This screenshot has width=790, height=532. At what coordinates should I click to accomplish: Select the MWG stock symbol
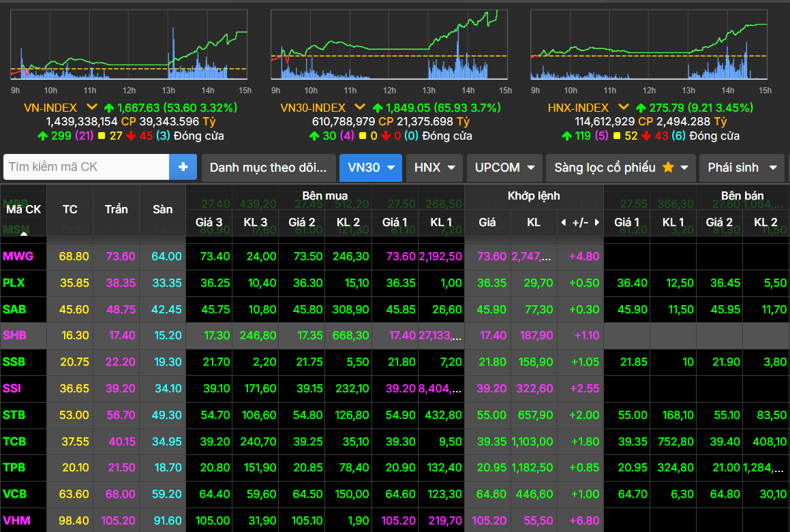pos(18,256)
